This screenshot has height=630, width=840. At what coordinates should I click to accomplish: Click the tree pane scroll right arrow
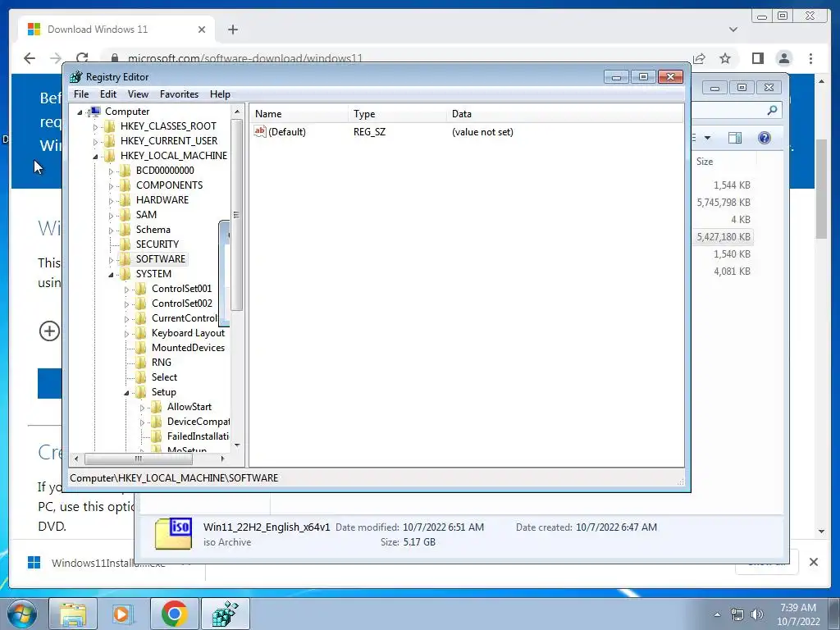223,459
